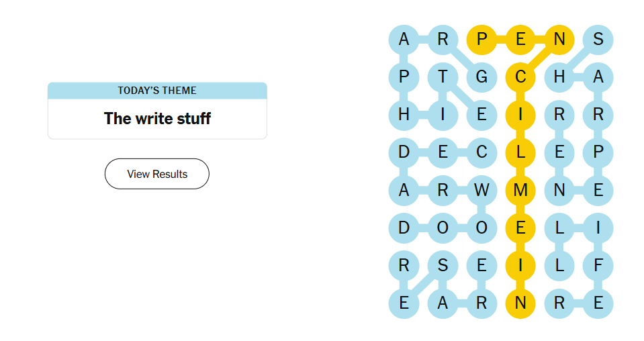Select the S tile in the grid's top-right corner
The height and width of the screenshot is (341, 644).
click(x=598, y=39)
